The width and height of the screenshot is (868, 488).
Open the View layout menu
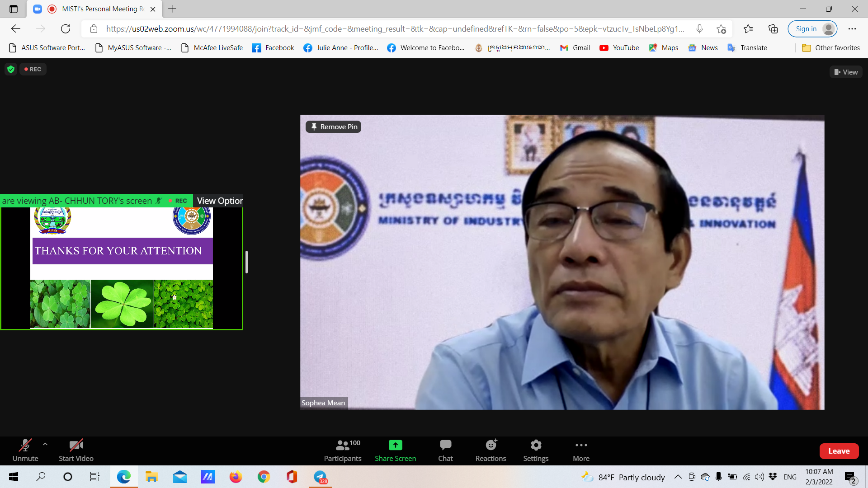click(846, 72)
